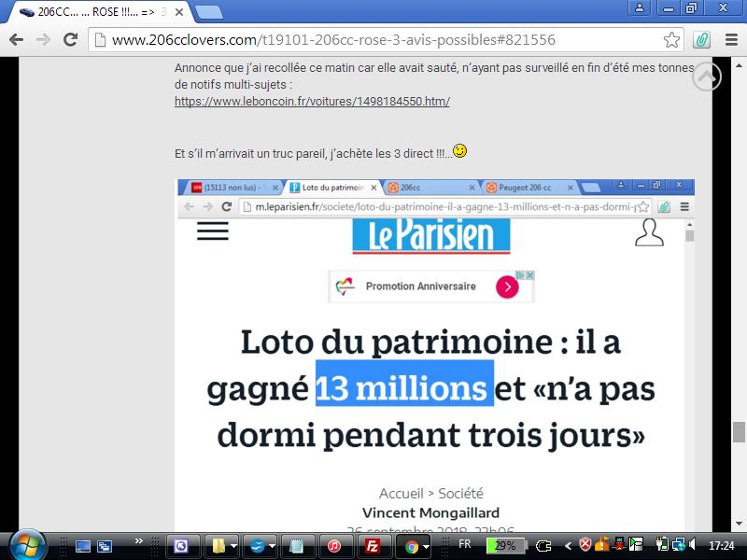Reload the 206cclovers page
747x560 pixels.
pos(71,39)
